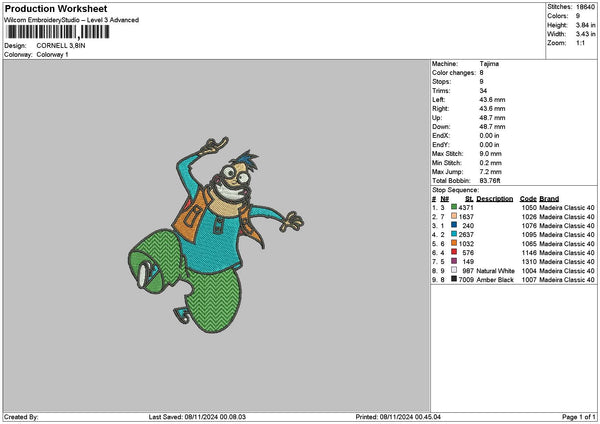The height and width of the screenshot is (424, 600).
Task: Click the 'Description' column header
Action: [495, 199]
